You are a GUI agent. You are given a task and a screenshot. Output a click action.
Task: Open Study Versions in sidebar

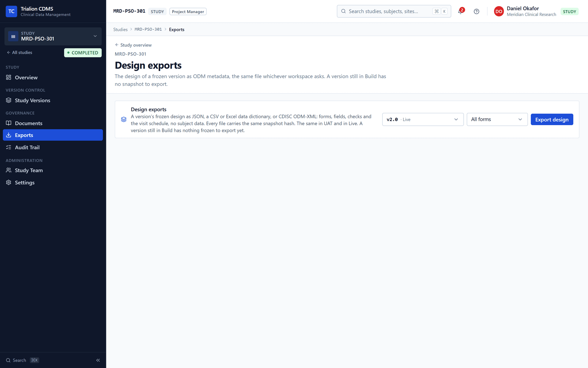tap(53, 100)
